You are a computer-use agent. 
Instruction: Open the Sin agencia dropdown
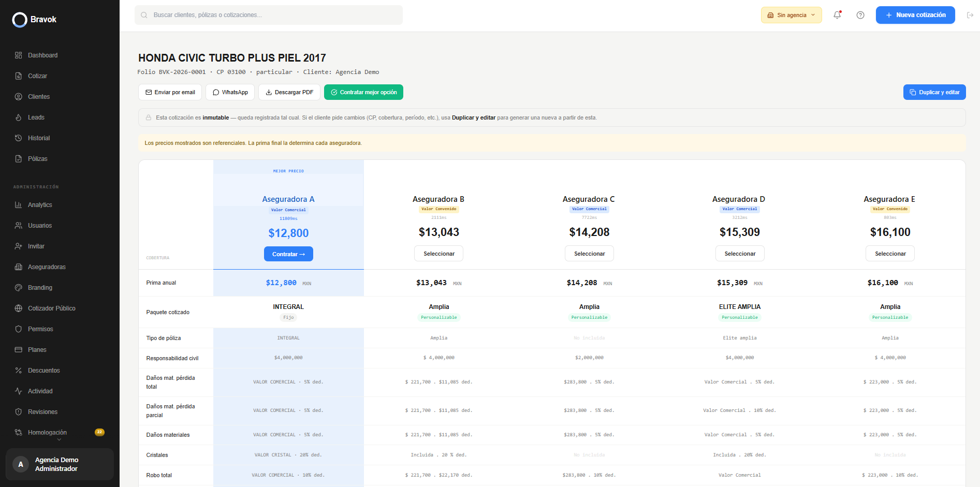[791, 15]
